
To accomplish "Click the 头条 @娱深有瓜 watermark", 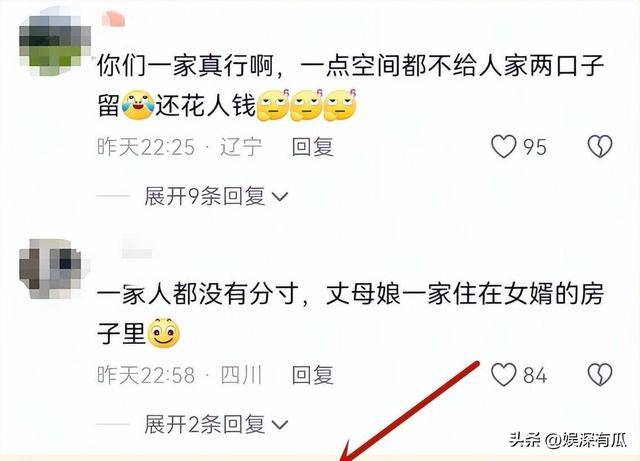I will pos(568,441).
